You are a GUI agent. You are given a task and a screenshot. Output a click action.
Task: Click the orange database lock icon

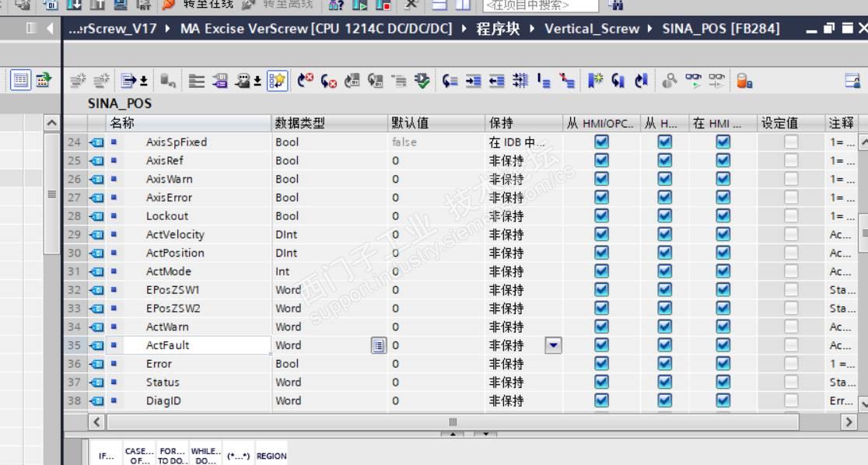(744, 82)
